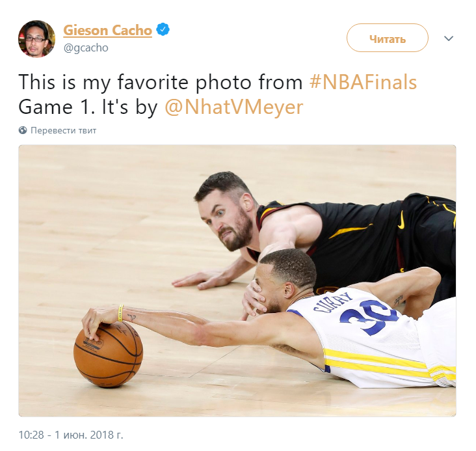Click Перевести твит to translate
Viewport: 476px width, 451px height.
64,130
